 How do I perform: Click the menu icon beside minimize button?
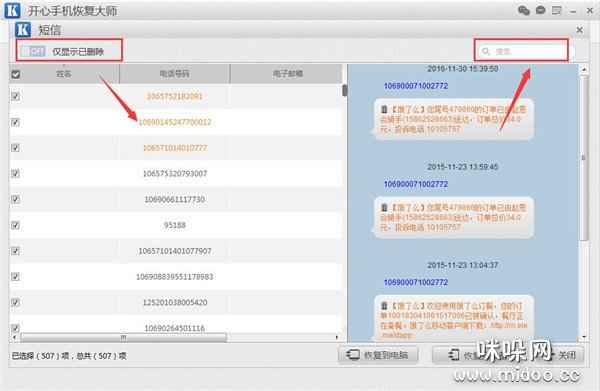click(556, 11)
